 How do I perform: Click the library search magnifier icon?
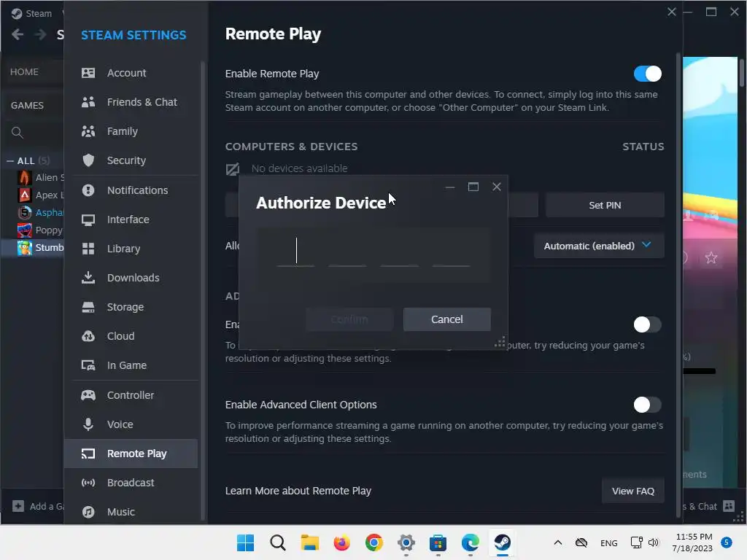coord(18,133)
